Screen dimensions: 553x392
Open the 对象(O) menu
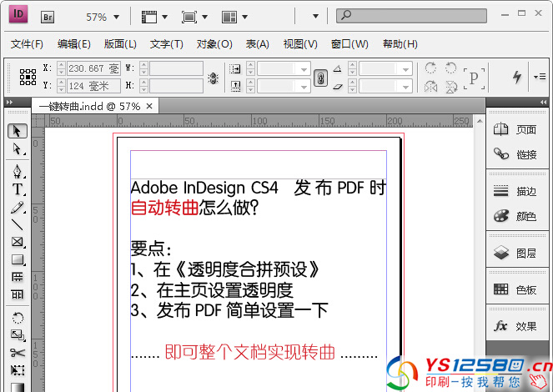point(214,44)
